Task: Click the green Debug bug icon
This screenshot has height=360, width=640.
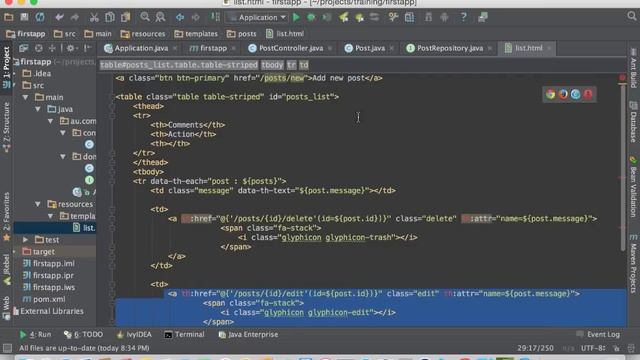Action: tap(311, 17)
